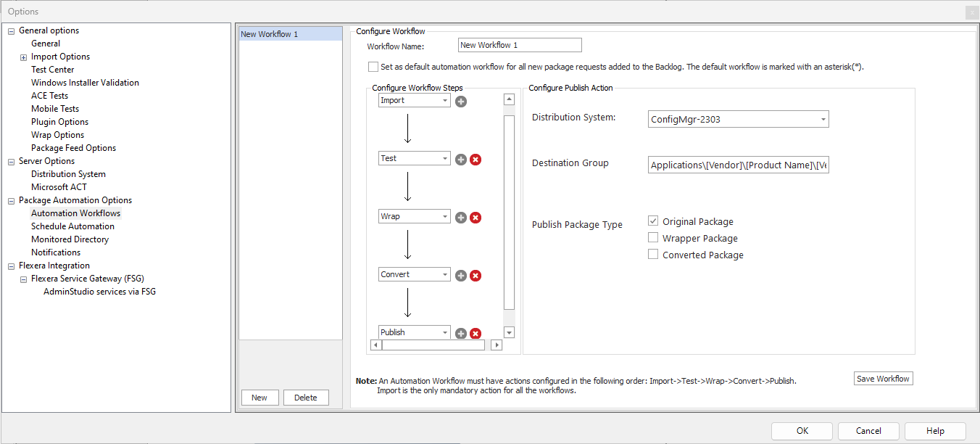Remove the Wrap workflow step

pyautogui.click(x=476, y=218)
